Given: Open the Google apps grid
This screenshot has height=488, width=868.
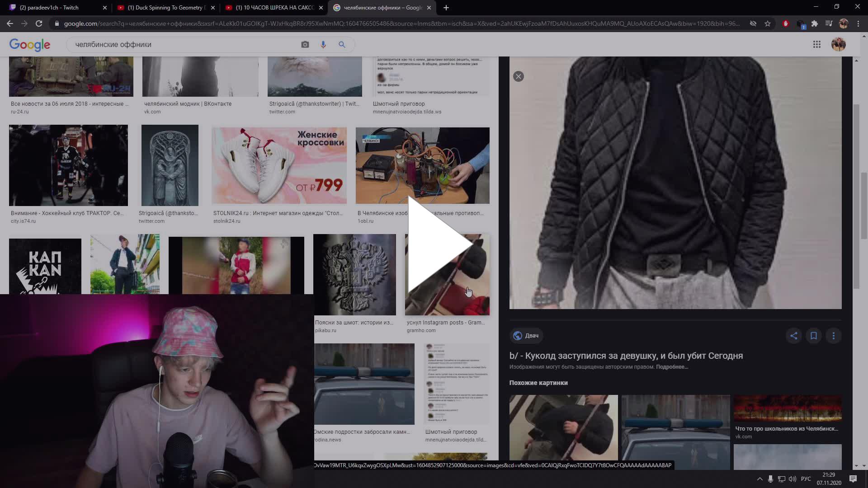Looking at the screenshot, I should point(816,44).
